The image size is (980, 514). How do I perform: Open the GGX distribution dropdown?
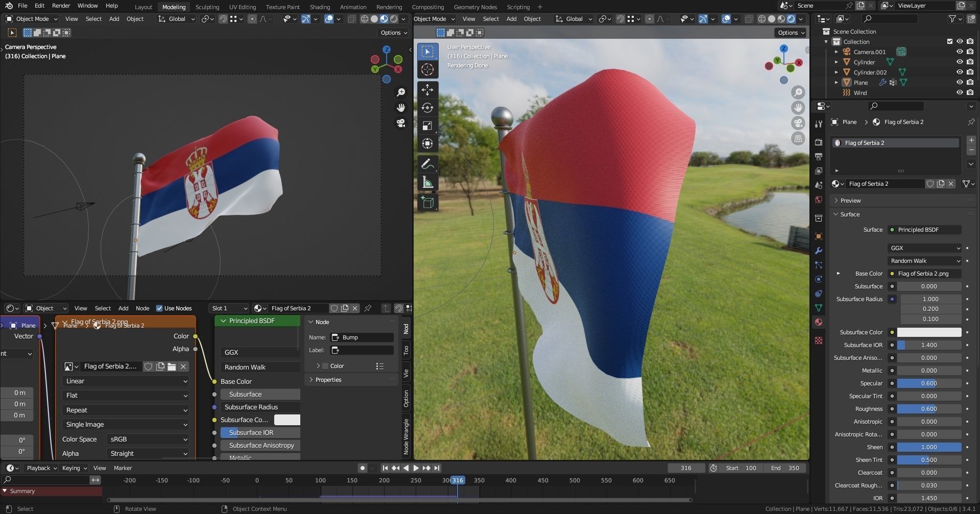[924, 248]
